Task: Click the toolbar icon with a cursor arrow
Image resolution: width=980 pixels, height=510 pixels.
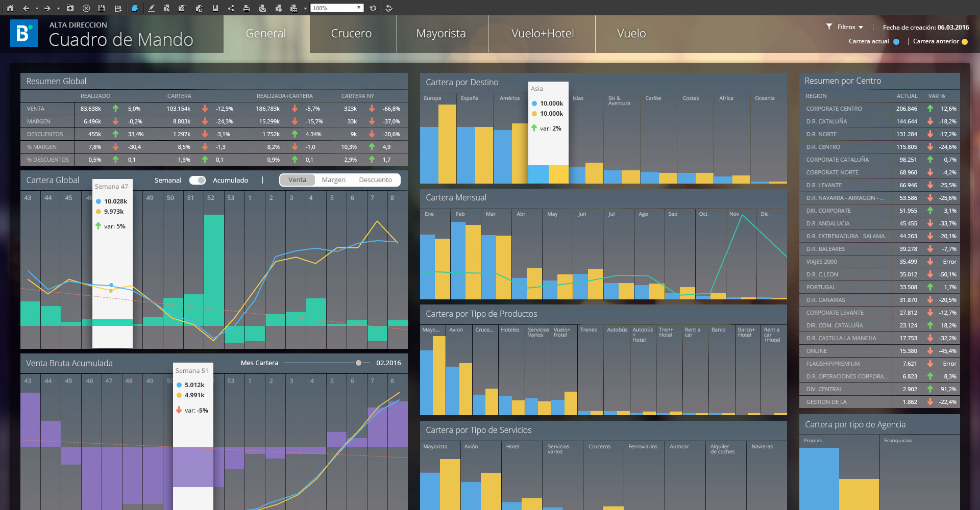Action: tap(166, 8)
